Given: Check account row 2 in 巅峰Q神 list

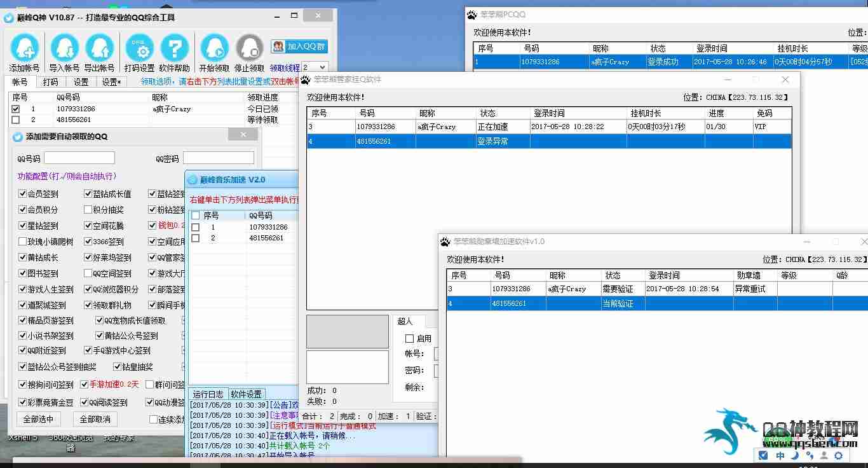Looking at the screenshot, I should pos(16,120).
